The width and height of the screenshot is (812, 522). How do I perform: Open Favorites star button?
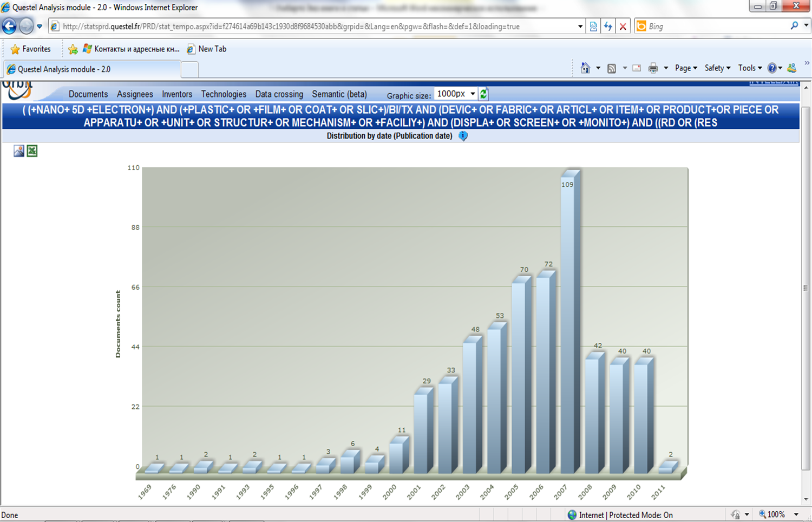tap(30, 49)
